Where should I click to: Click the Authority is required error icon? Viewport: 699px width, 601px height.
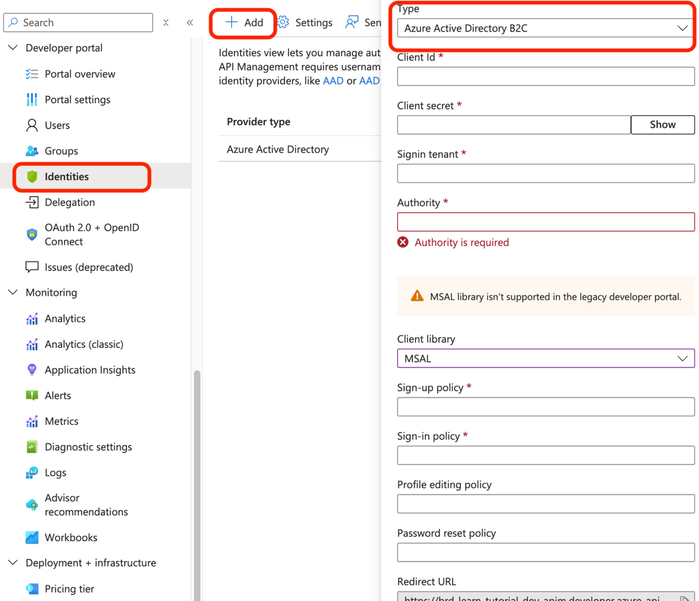pyautogui.click(x=403, y=242)
